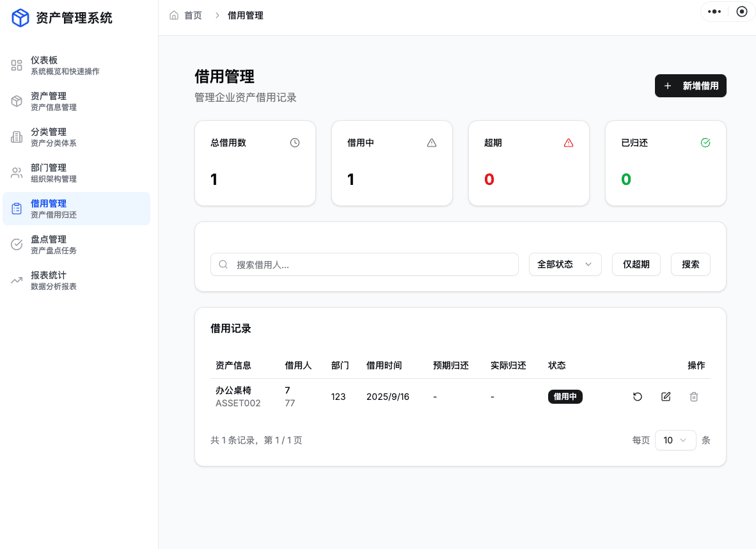Open the 全部状态 status dropdown
Viewport: 756px width, 549px height.
click(565, 264)
